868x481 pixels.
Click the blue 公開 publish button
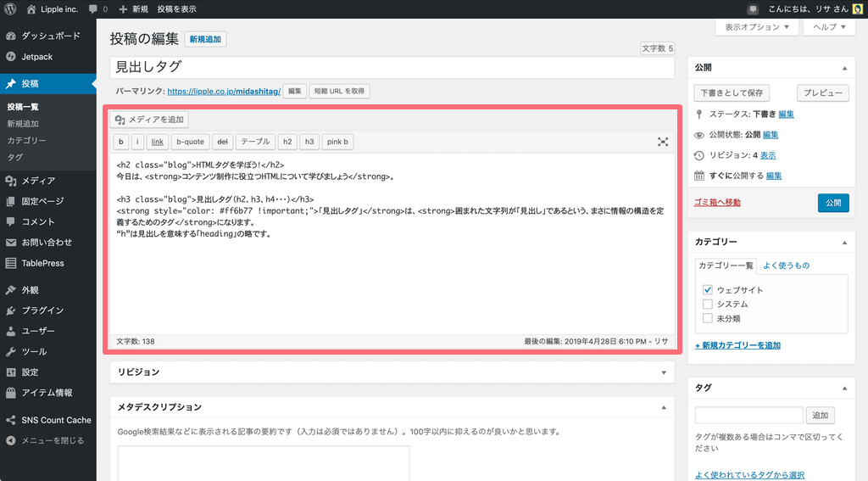(x=833, y=203)
